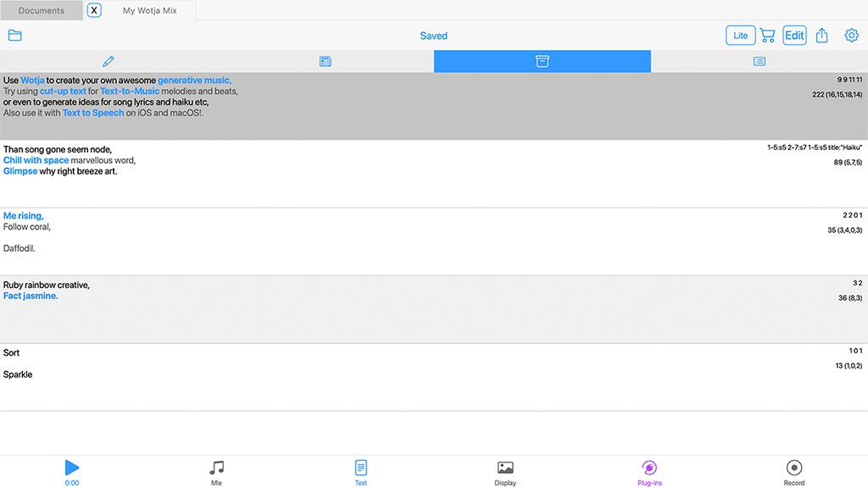Open the settings gear icon
This screenshot has width=868, height=488.
(851, 36)
